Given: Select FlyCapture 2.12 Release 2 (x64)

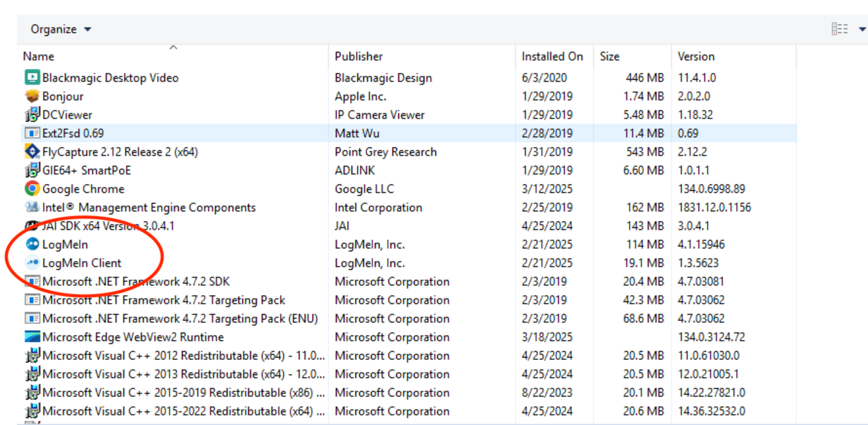Looking at the screenshot, I should [x=120, y=151].
